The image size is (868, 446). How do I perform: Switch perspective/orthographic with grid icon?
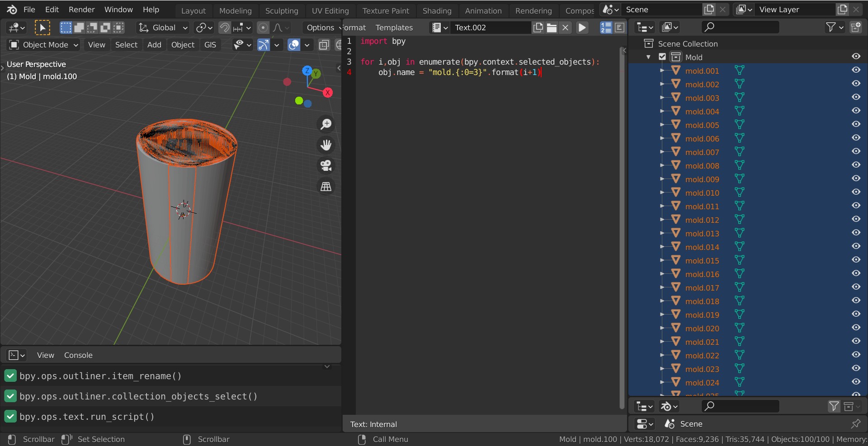pyautogui.click(x=326, y=186)
